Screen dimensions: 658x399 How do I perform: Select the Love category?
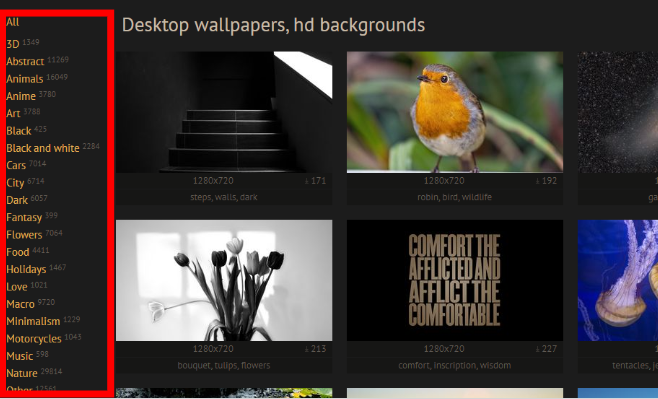coord(17,287)
